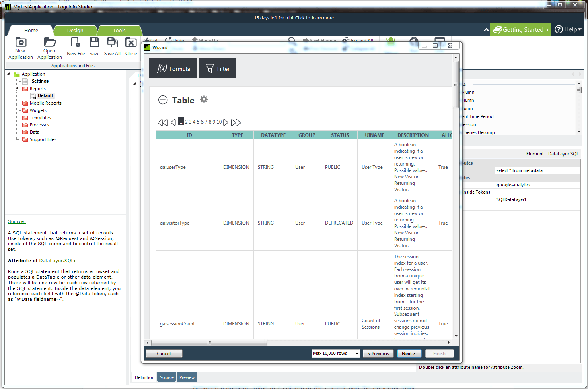The height and width of the screenshot is (389, 588).
Task: Jump to the last page of table results
Action: (236, 122)
